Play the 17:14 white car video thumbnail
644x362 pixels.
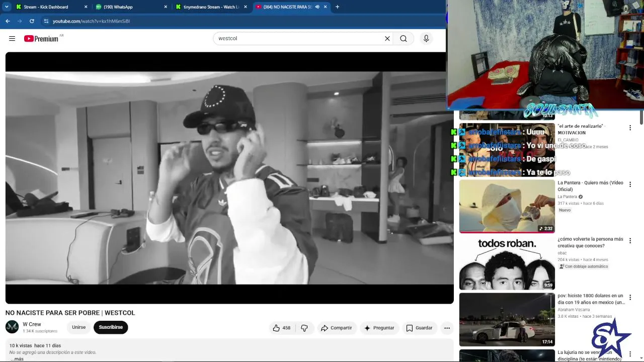(x=507, y=319)
